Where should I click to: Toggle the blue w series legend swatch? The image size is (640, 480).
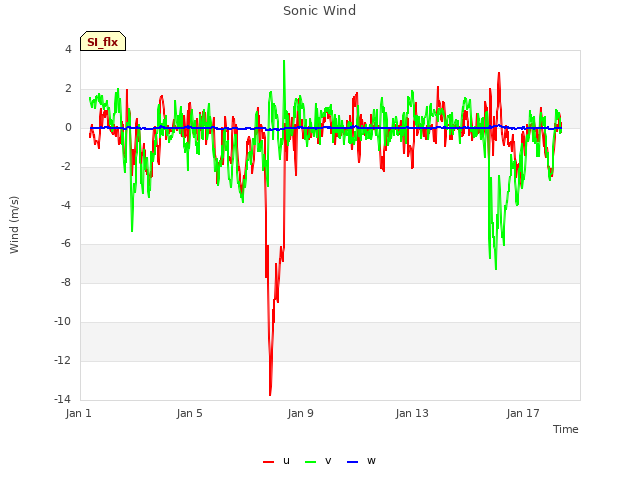click(x=352, y=462)
